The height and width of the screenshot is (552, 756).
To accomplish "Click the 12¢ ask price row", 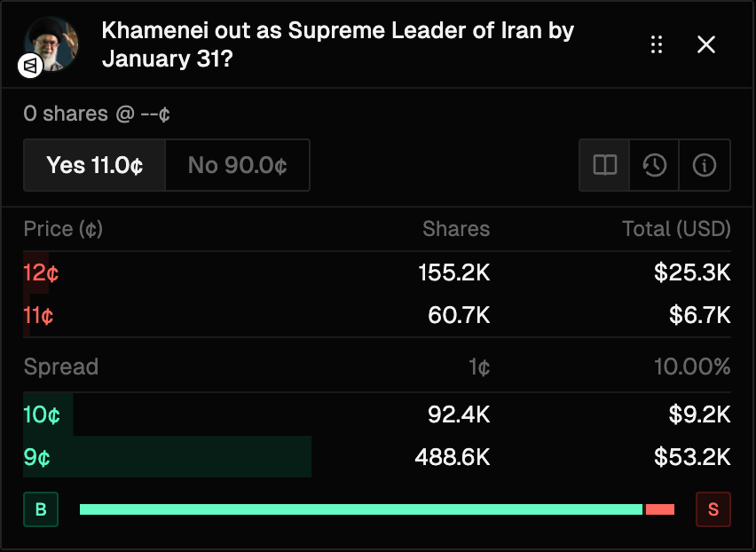I will [377, 272].
